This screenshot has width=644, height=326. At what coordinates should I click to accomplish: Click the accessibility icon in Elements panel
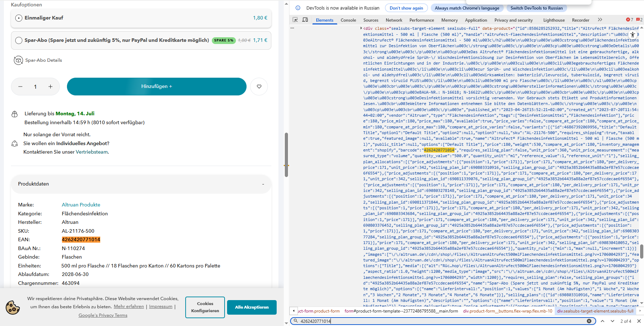pos(633,35)
